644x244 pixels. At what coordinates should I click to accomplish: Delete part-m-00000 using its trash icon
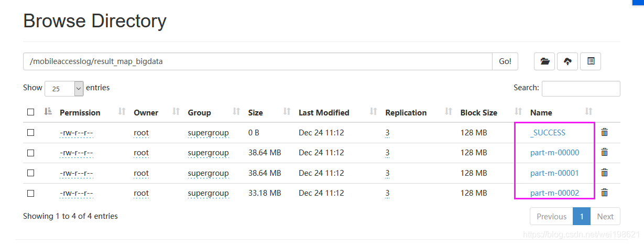pos(604,152)
